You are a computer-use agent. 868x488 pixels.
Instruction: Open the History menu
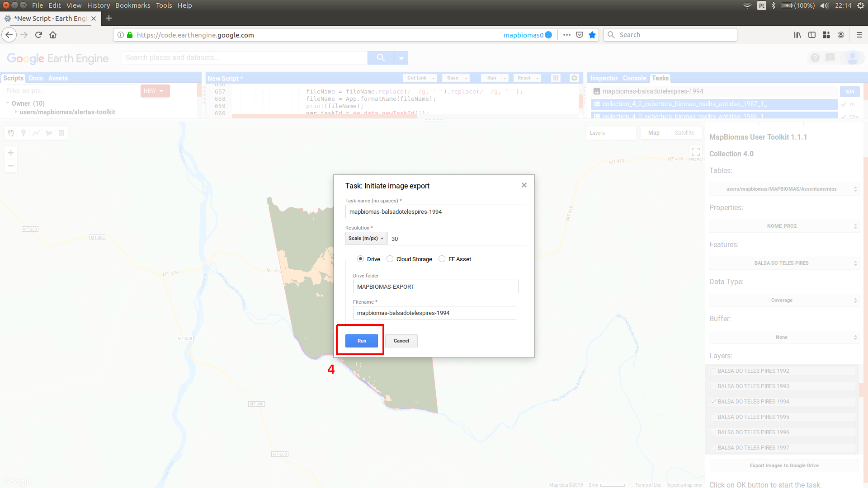coord(98,5)
